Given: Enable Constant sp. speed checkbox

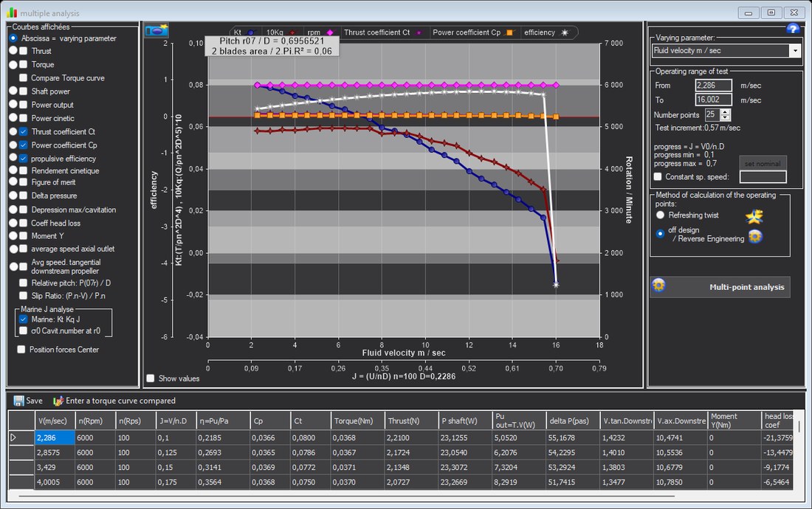Looking at the screenshot, I should click(x=658, y=176).
